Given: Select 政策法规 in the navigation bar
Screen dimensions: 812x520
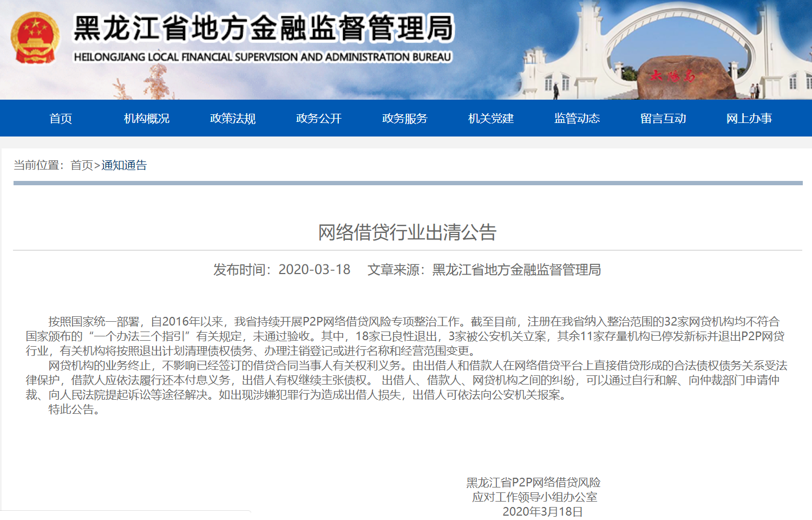Looking at the screenshot, I should click(x=233, y=119).
